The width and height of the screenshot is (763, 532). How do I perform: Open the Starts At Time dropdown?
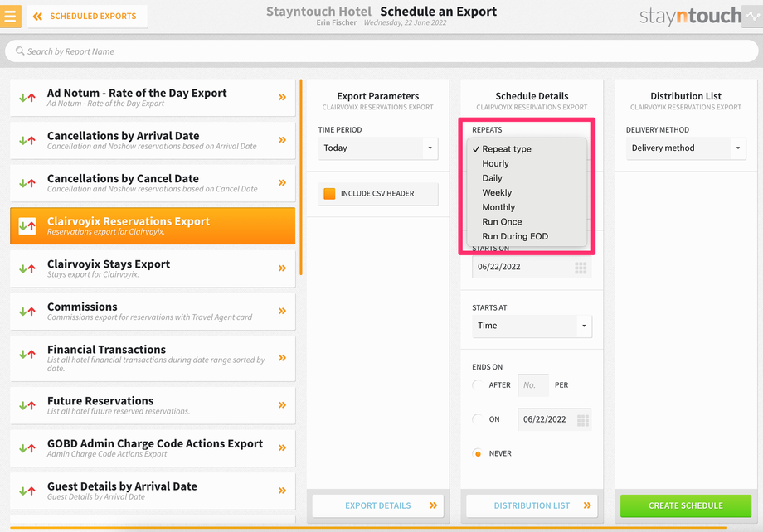[x=532, y=326]
